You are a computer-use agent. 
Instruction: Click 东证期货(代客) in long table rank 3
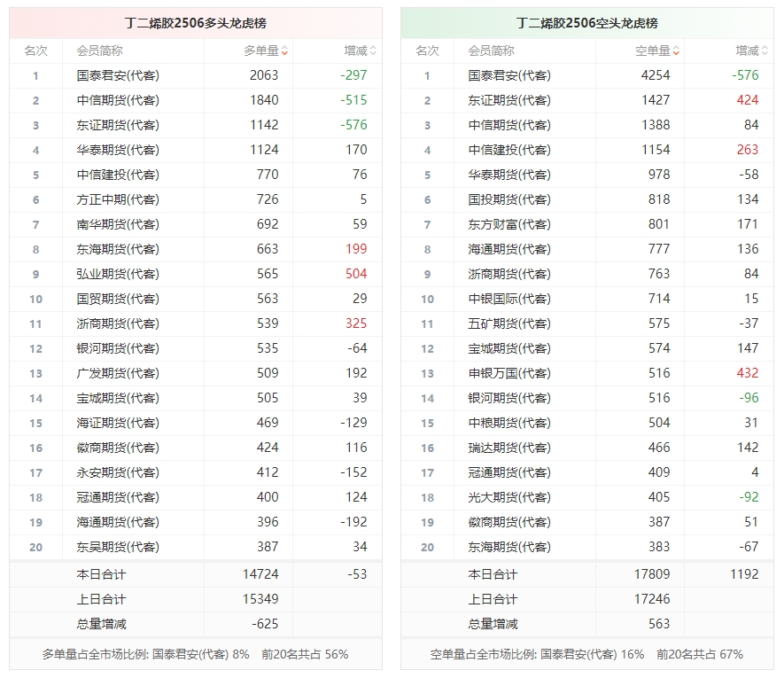pyautogui.click(x=118, y=125)
